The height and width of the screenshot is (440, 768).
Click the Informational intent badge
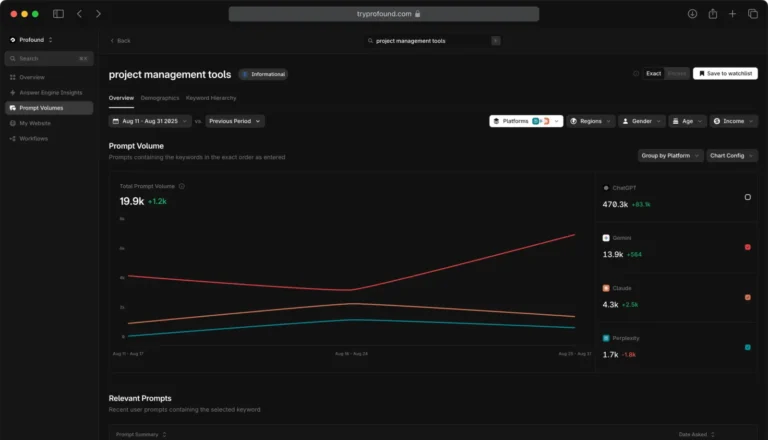[x=264, y=74]
